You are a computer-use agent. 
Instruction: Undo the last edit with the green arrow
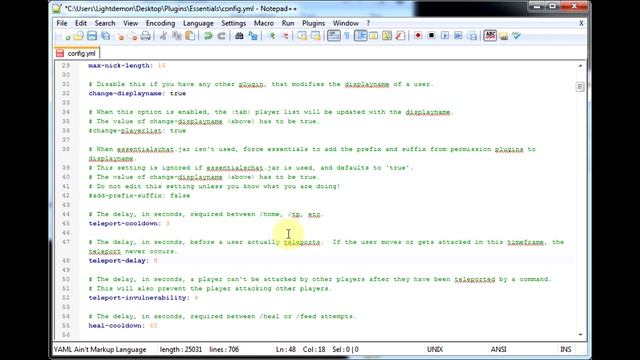(208, 36)
